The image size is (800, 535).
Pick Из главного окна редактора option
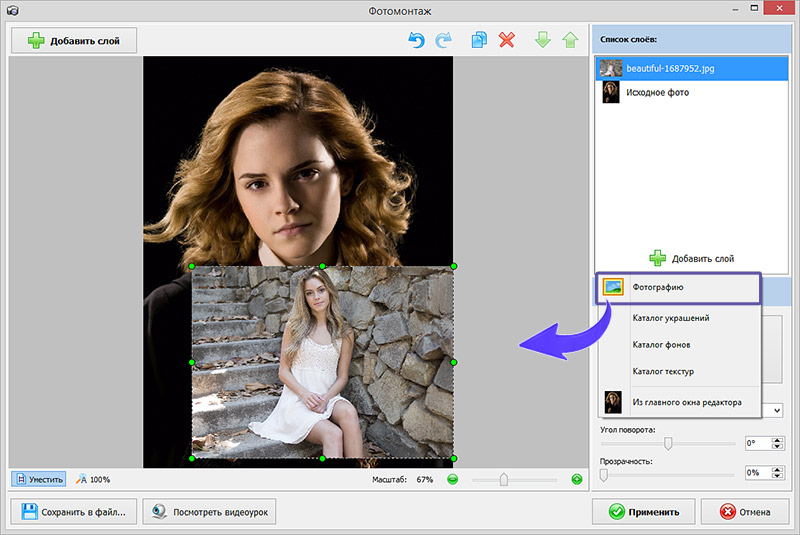click(686, 402)
